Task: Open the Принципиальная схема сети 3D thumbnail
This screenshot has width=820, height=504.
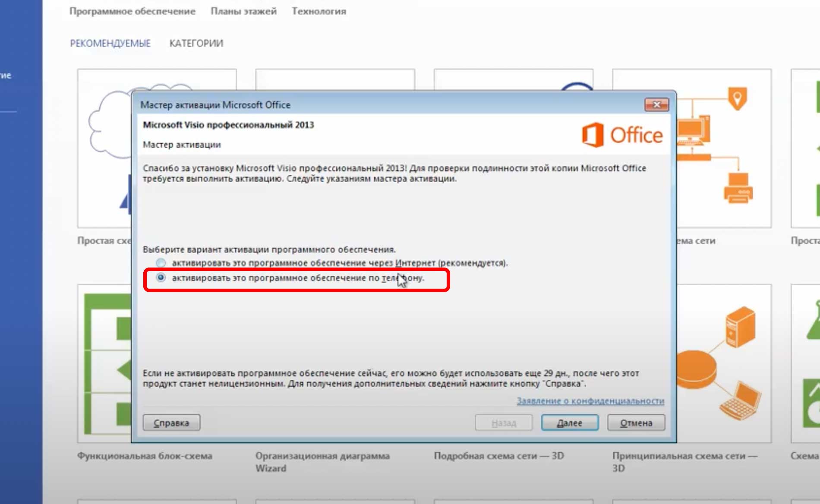Action: pos(724,363)
